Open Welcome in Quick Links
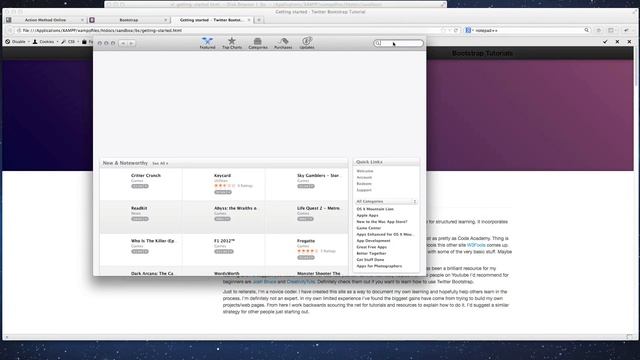 coord(364,171)
